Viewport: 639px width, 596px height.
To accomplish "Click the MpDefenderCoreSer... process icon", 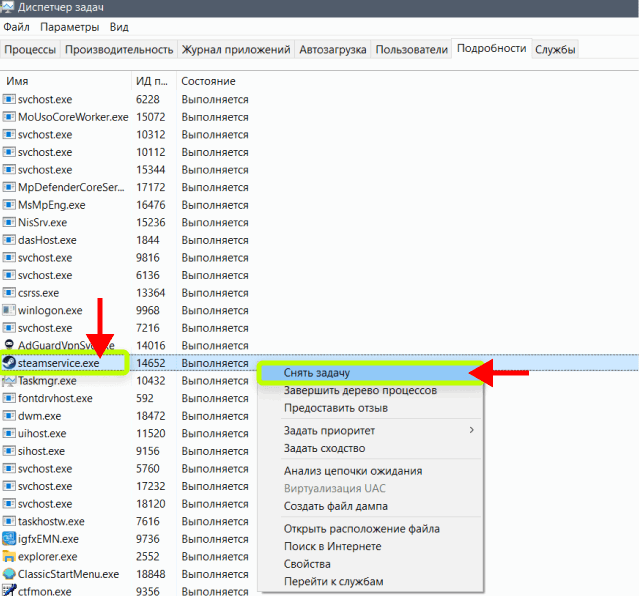I will point(9,187).
